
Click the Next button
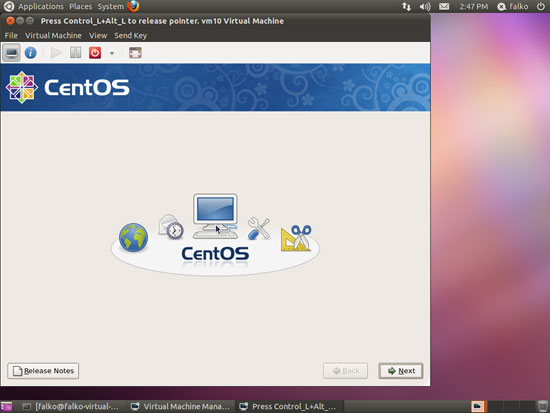401,371
